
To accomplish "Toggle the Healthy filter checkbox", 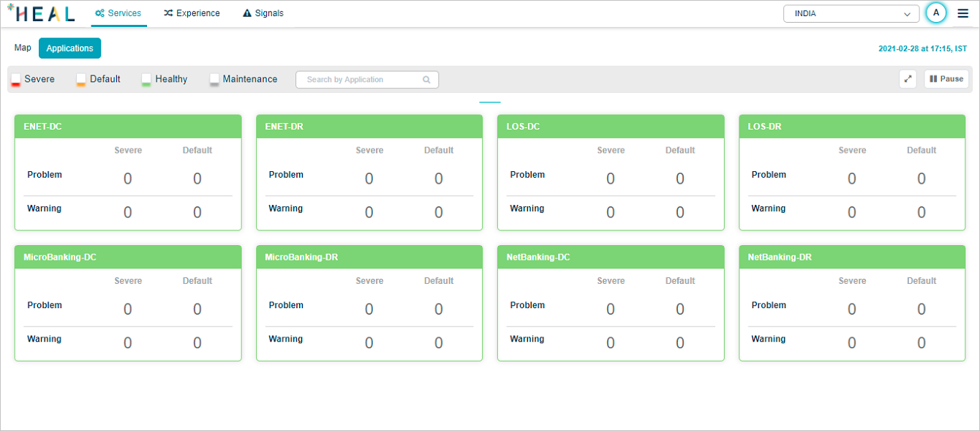I will (146, 80).
